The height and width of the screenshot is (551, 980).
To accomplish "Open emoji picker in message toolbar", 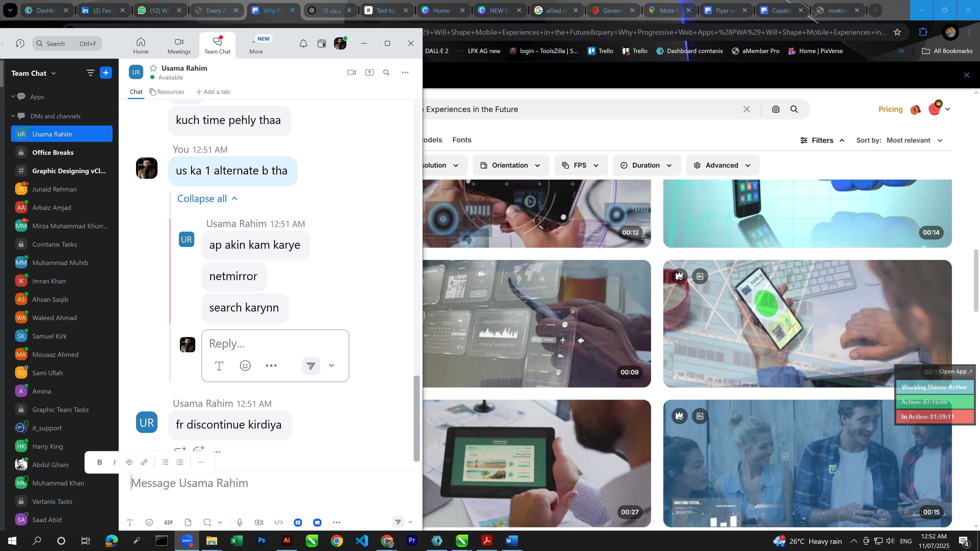I will point(149,522).
